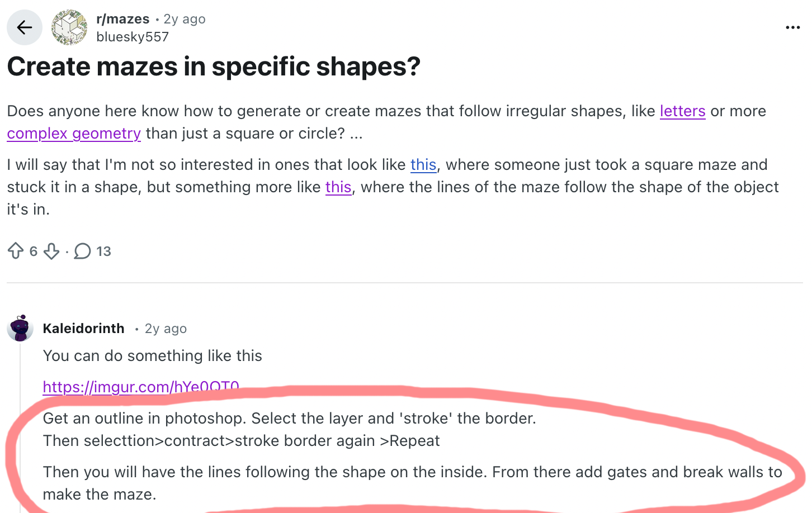The width and height of the screenshot is (812, 513).
Task: Click the '2y ago' timestamp on the post
Action: pyautogui.click(x=185, y=18)
